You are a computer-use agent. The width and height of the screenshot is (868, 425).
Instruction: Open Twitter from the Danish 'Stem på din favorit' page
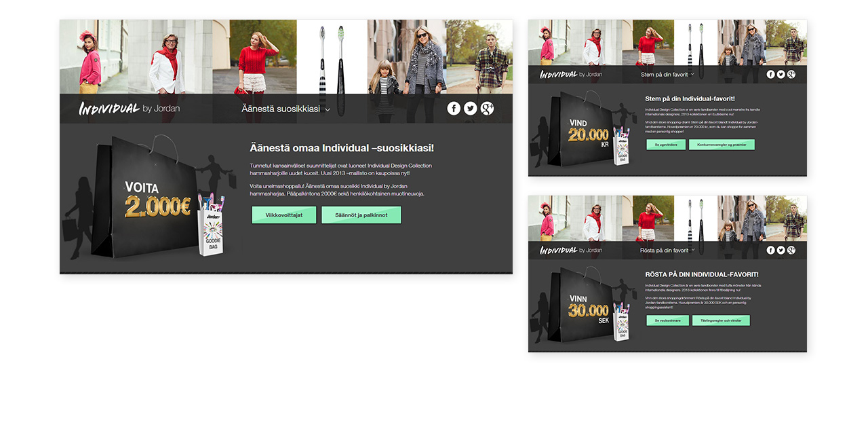[x=781, y=74]
